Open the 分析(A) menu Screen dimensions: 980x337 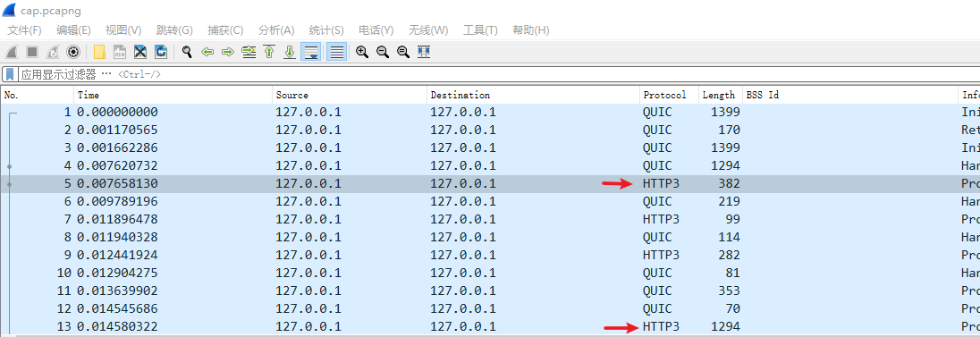tap(276, 30)
